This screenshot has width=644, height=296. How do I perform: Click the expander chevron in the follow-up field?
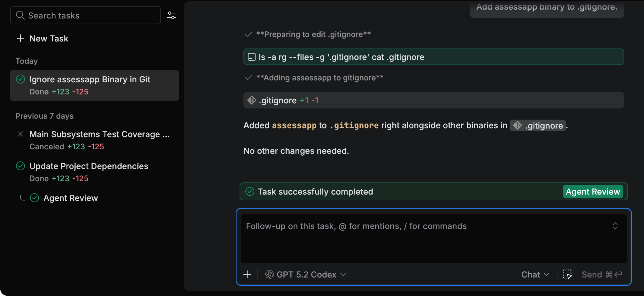(616, 226)
